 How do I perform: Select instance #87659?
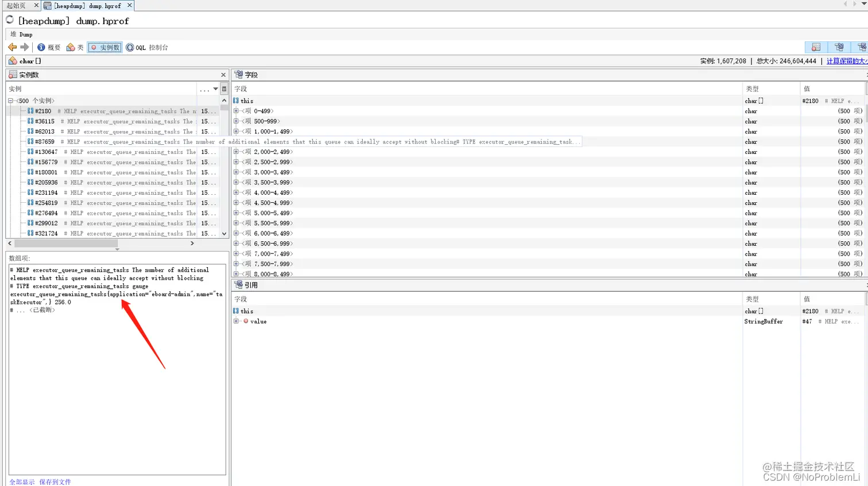(x=113, y=142)
